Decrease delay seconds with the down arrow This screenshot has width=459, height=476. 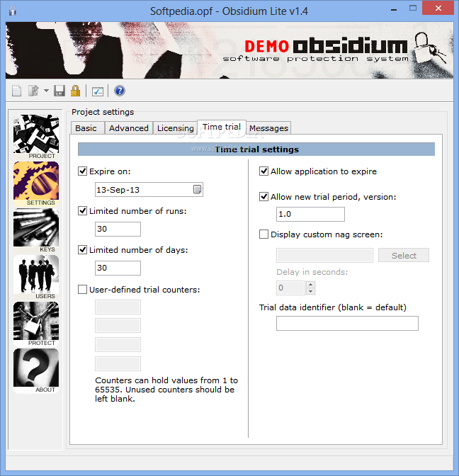click(310, 291)
